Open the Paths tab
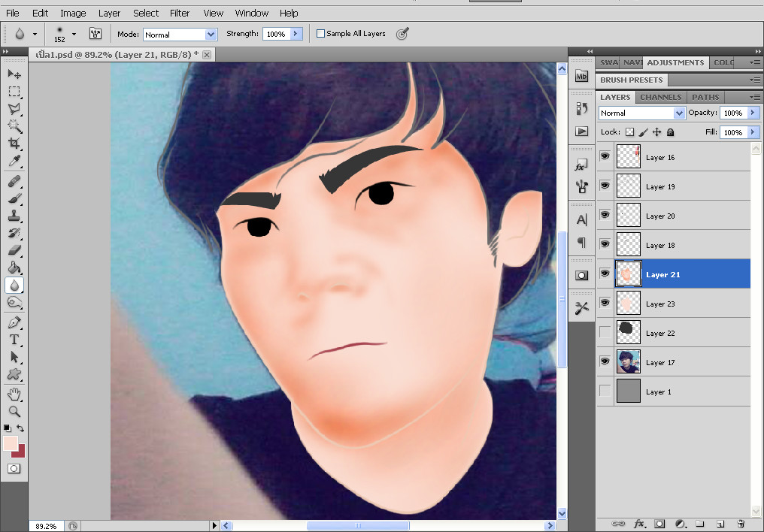 (x=705, y=97)
